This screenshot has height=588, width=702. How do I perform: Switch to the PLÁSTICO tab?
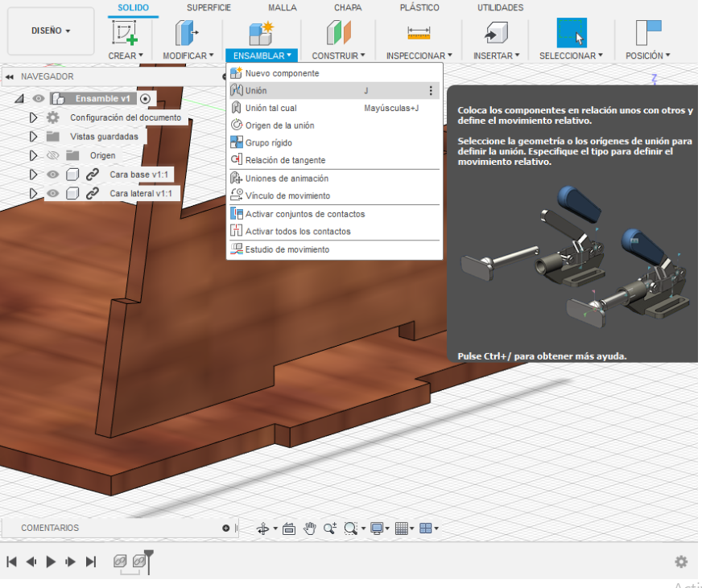419,7
